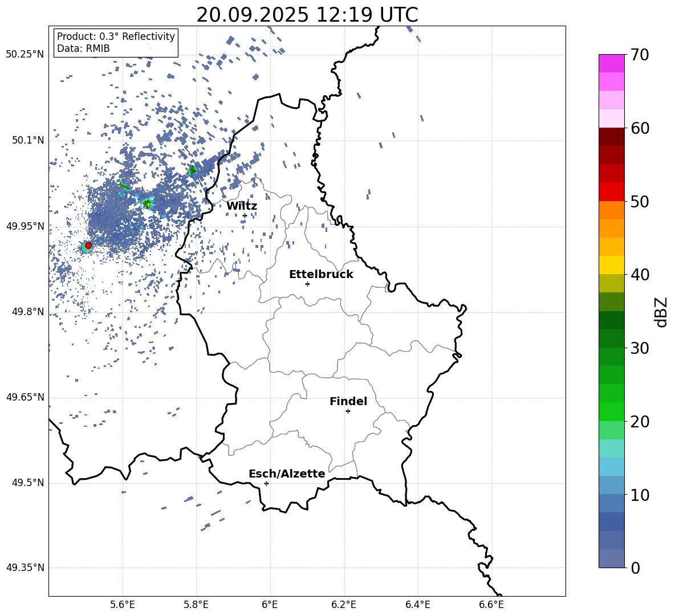Click the colorbar value 60

(x=640, y=128)
